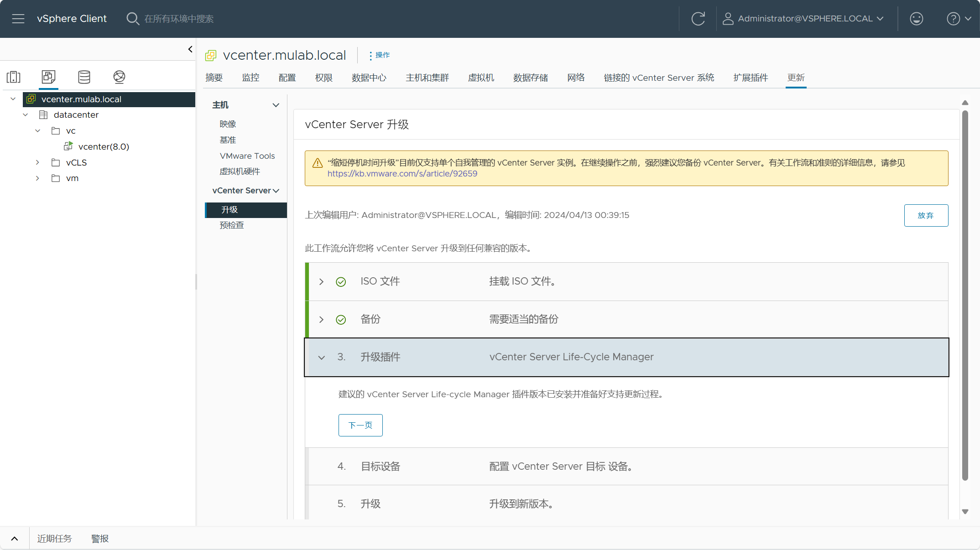Select 预检查 in sidebar
The width and height of the screenshot is (980, 550).
click(x=232, y=225)
